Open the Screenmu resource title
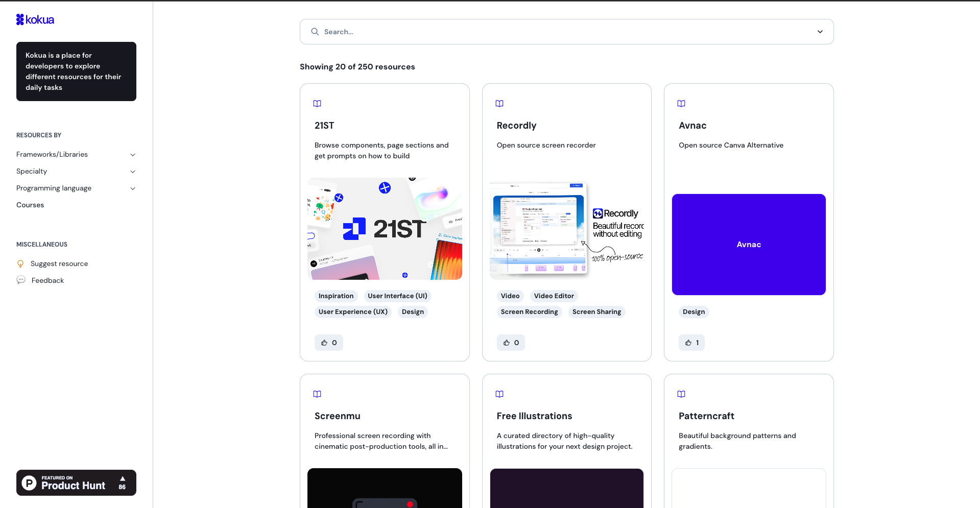980x508 pixels. coord(338,416)
